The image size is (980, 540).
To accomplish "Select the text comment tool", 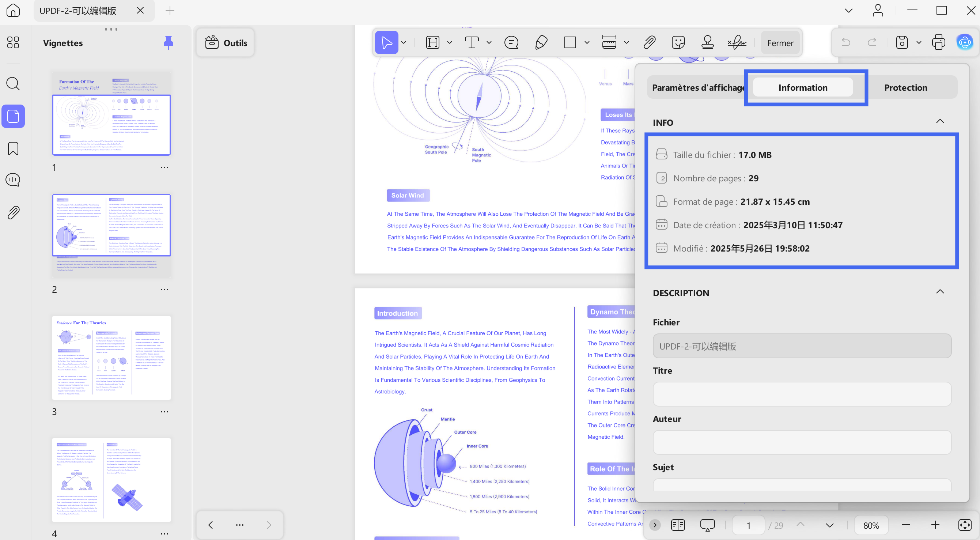I will 472,42.
